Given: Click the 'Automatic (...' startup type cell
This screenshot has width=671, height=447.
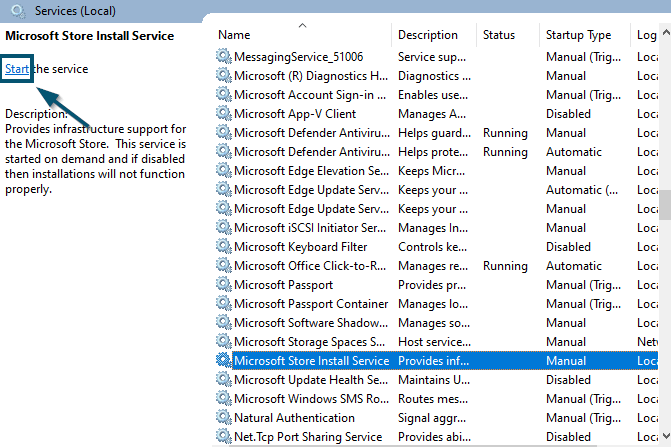Looking at the screenshot, I should click(582, 190).
